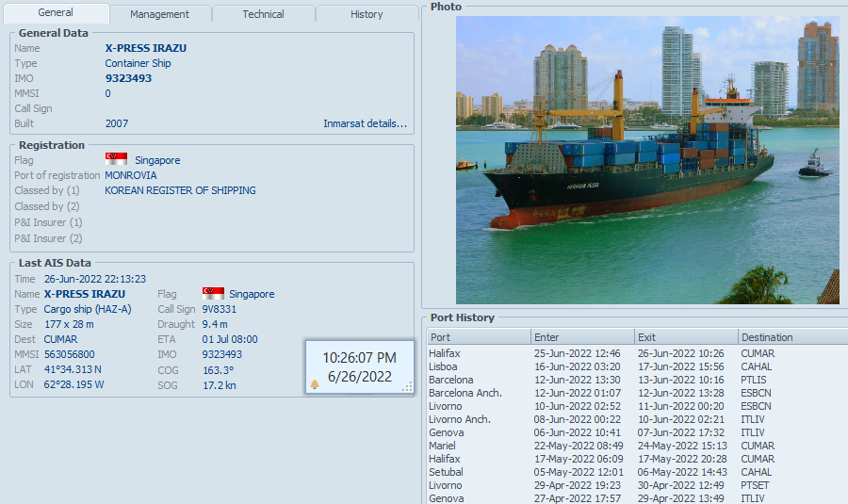
Task: Sort by the Port column header
Action: coord(478,337)
